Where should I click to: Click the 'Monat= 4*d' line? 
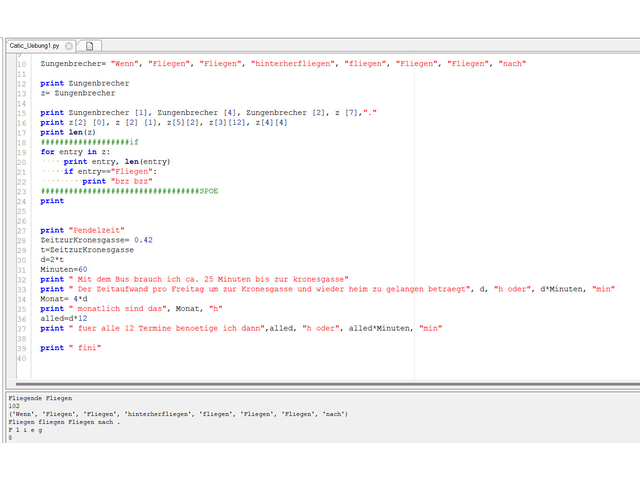(64, 299)
